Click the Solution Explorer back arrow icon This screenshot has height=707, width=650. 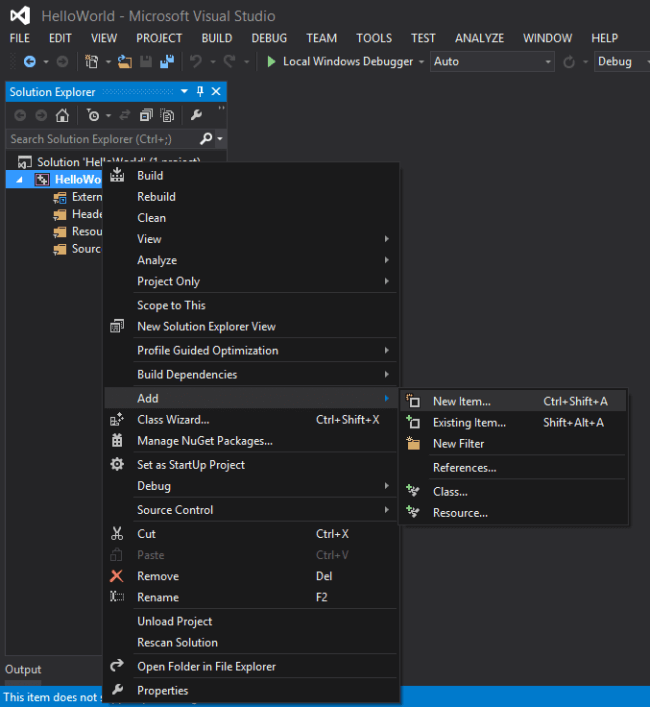(x=20, y=116)
